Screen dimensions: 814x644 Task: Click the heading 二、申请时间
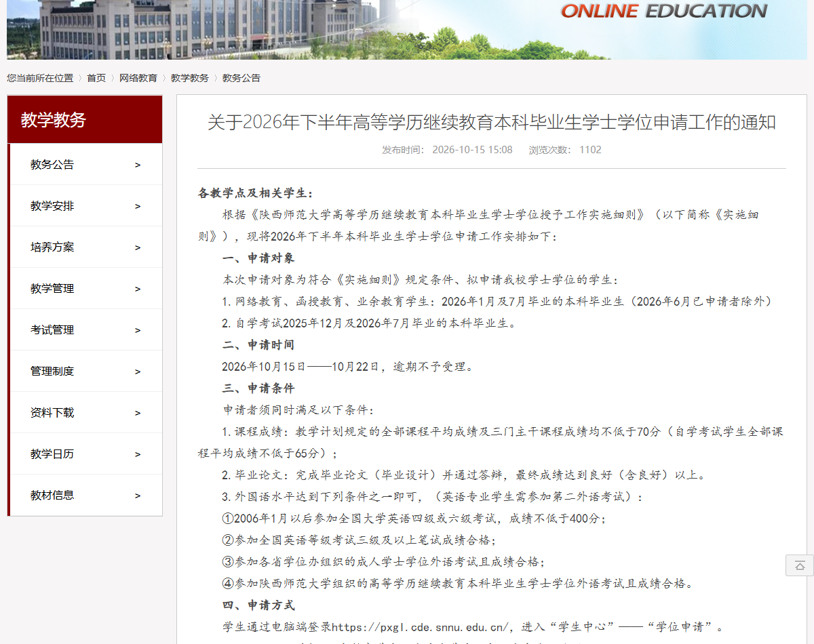pos(258,345)
